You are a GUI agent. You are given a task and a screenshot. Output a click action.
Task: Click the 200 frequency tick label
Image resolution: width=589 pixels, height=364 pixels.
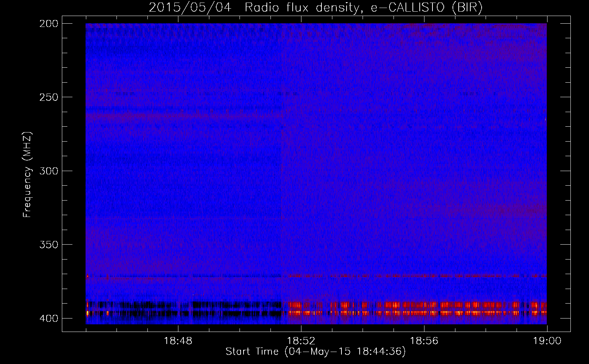pos(48,24)
